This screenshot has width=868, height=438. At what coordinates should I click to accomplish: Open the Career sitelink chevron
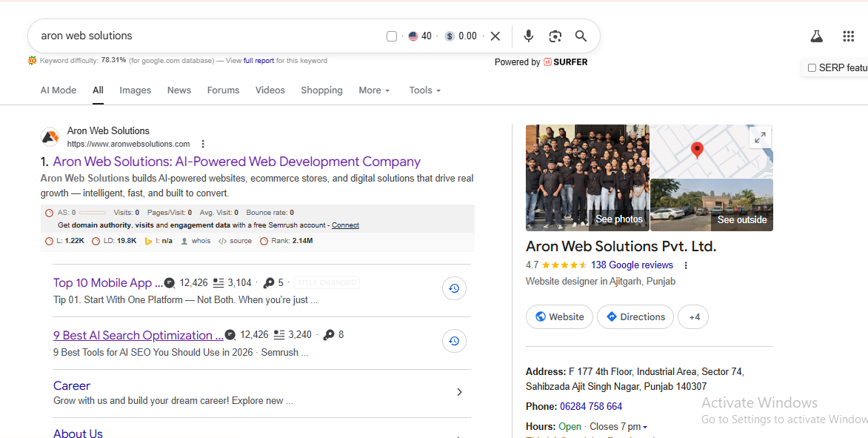pyautogui.click(x=459, y=392)
